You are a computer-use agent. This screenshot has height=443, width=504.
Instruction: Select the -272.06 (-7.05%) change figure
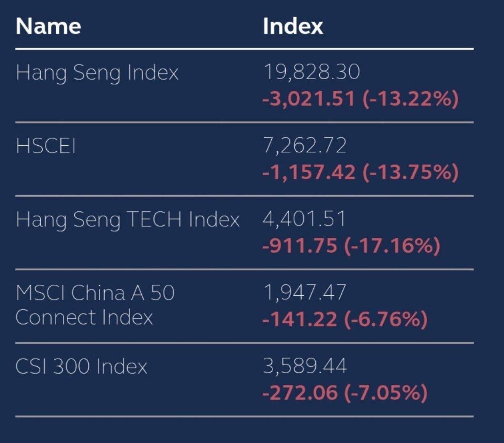point(345,393)
